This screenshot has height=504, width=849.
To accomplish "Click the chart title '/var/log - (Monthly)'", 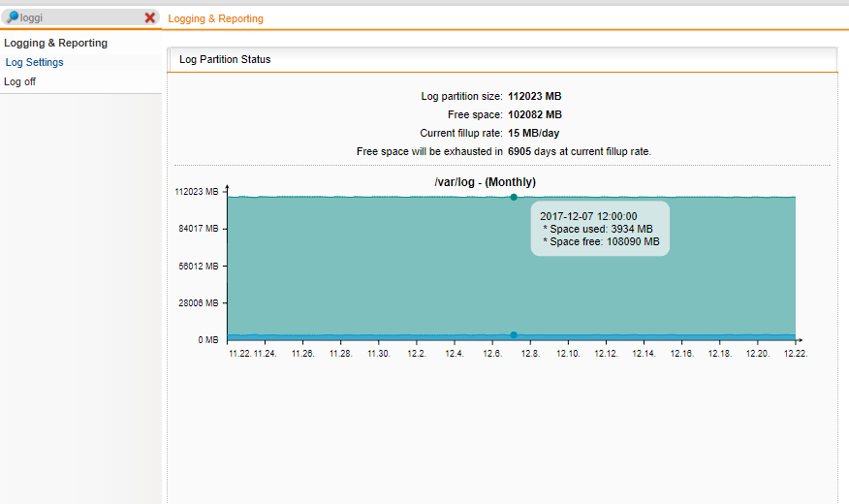I will point(486,182).
